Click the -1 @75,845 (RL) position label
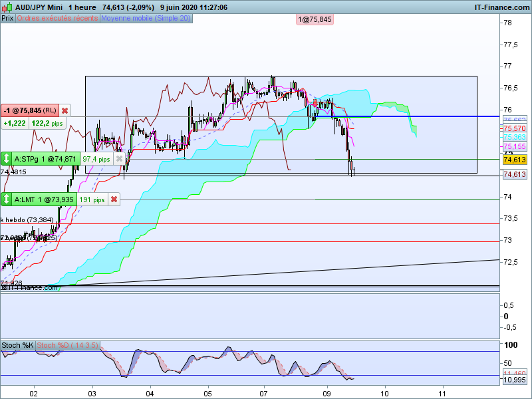This screenshot has width=532, height=399. (x=30, y=110)
